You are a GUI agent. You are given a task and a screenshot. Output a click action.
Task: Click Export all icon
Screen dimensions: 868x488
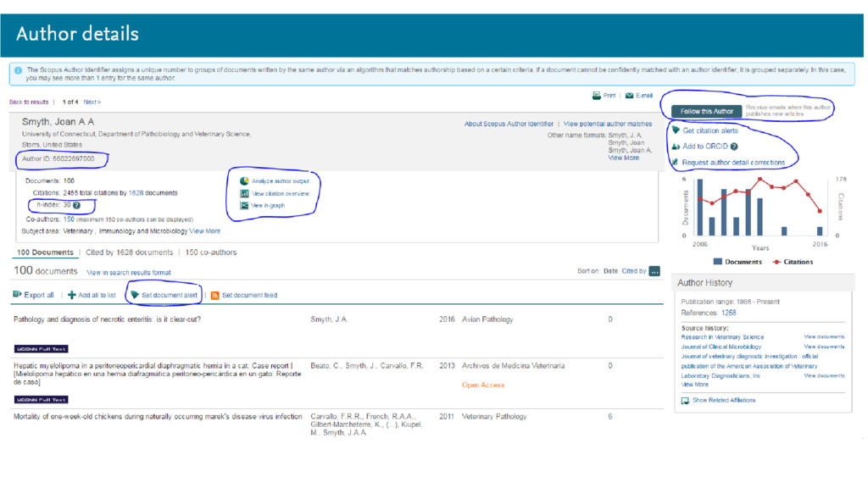pyautogui.click(x=17, y=294)
